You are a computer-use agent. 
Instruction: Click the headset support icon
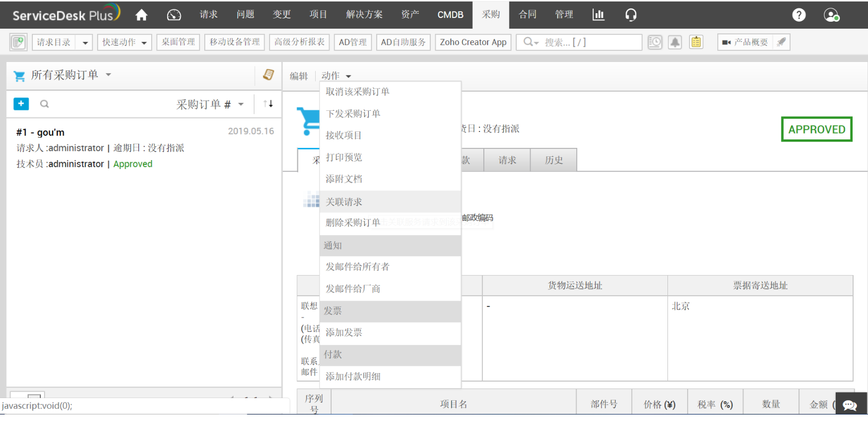point(631,15)
